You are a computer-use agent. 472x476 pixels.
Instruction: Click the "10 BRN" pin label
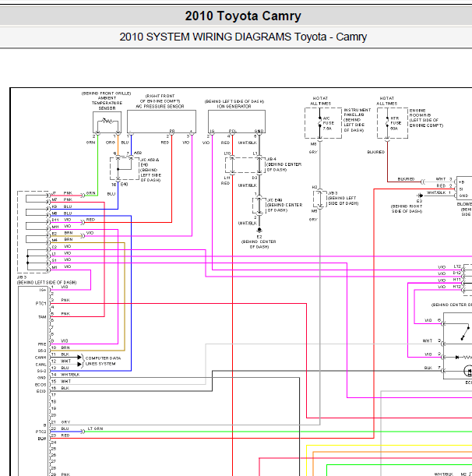(x=61, y=347)
